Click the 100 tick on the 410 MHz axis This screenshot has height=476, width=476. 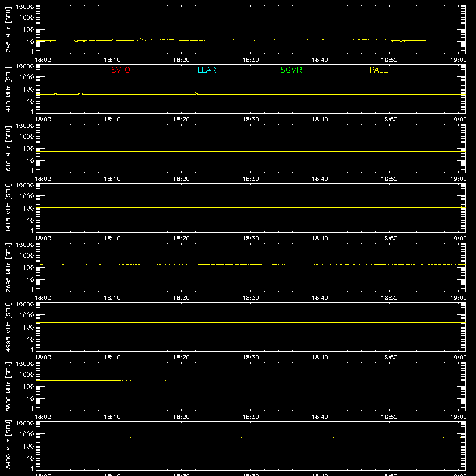(x=29, y=89)
